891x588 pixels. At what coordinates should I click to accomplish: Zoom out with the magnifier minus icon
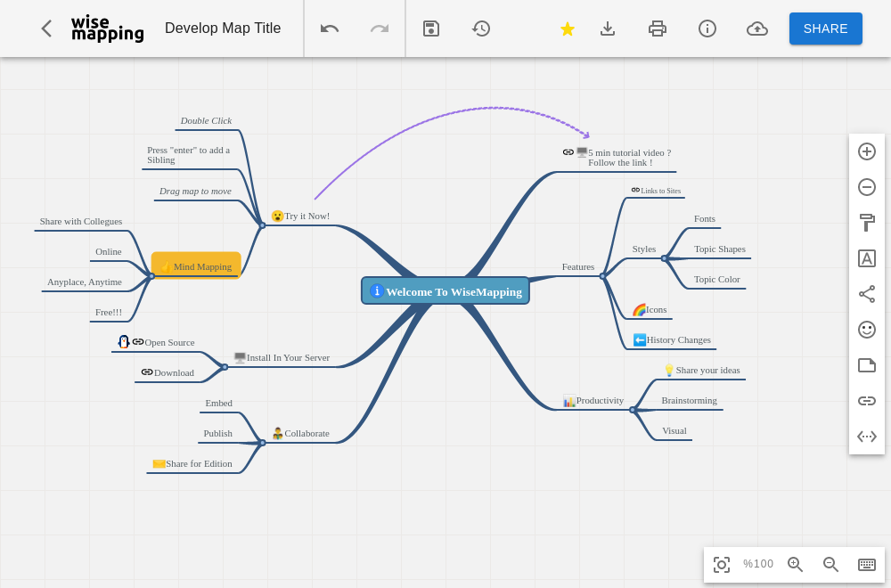click(830, 564)
